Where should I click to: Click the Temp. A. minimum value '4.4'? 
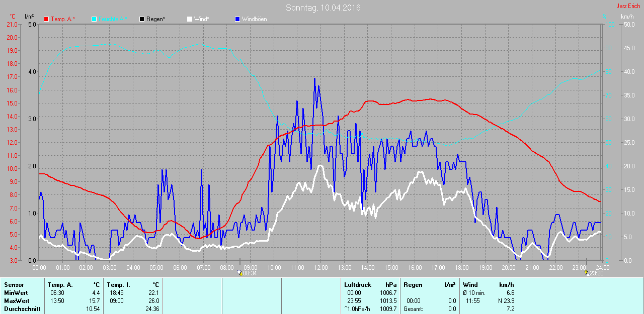[x=96, y=293]
